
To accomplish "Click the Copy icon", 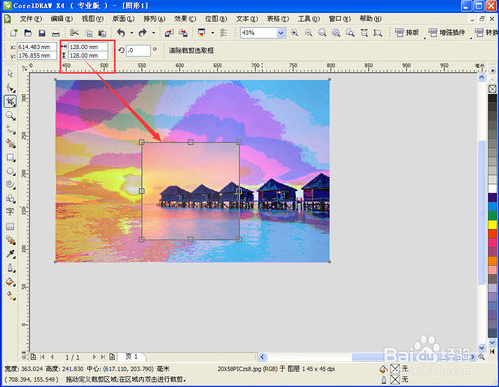I will (x=89, y=33).
